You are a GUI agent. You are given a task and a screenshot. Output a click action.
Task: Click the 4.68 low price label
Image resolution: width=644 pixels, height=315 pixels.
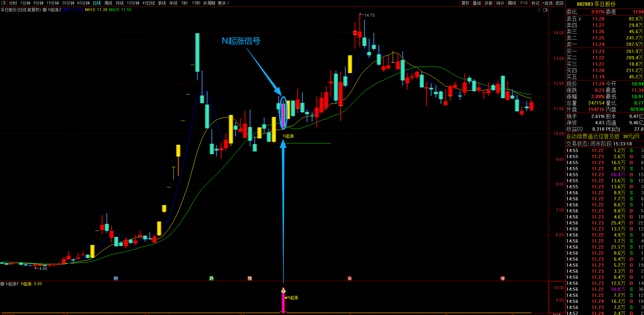[x=43, y=269]
